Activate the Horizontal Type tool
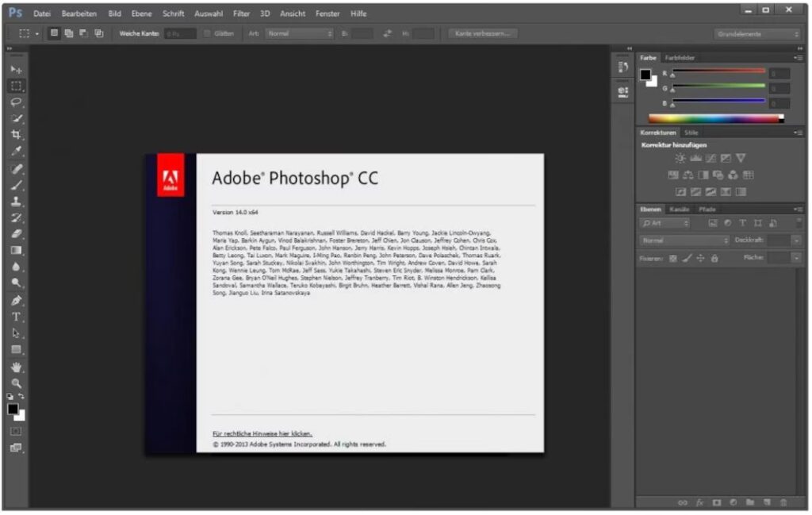812x515 pixels. tap(16, 317)
